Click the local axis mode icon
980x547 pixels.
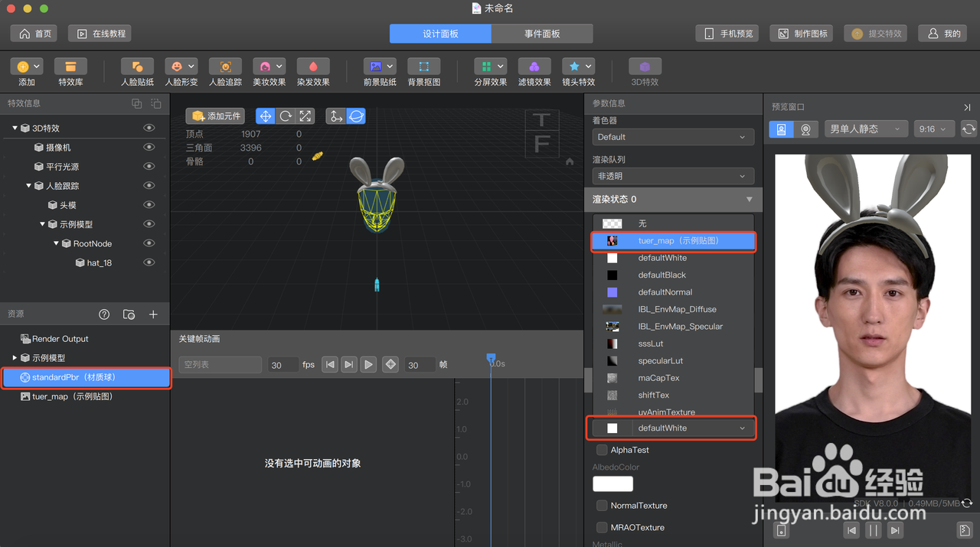(x=335, y=116)
